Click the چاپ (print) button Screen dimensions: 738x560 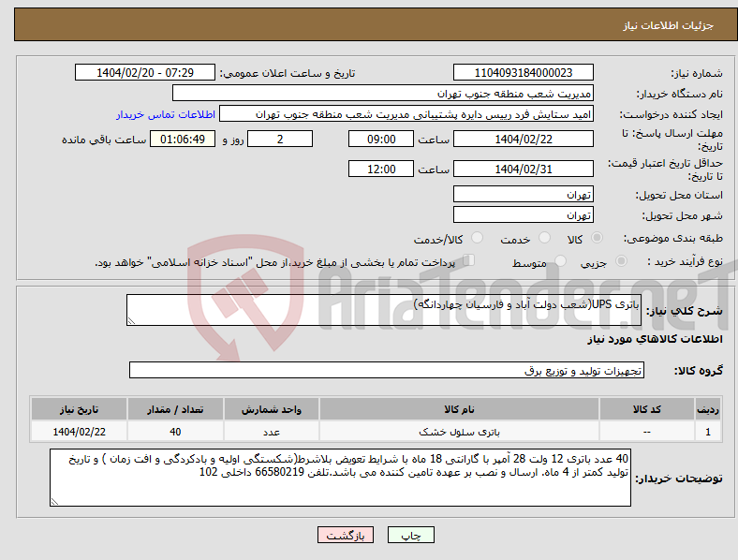[410, 535]
